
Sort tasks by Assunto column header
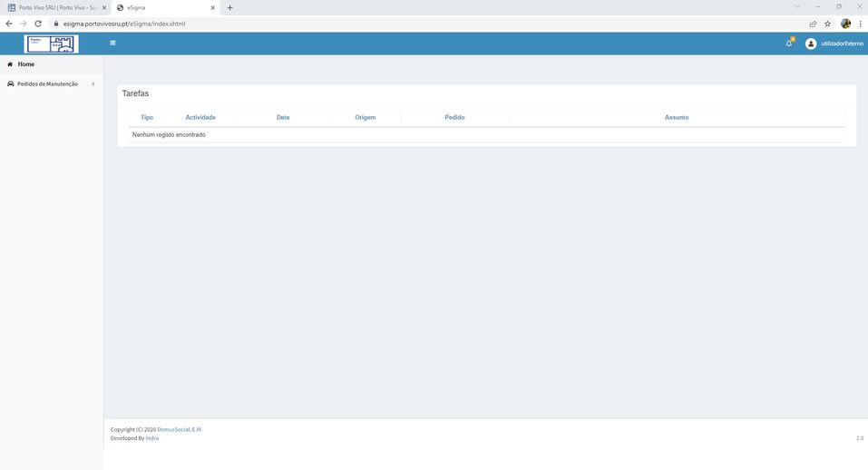click(x=677, y=117)
